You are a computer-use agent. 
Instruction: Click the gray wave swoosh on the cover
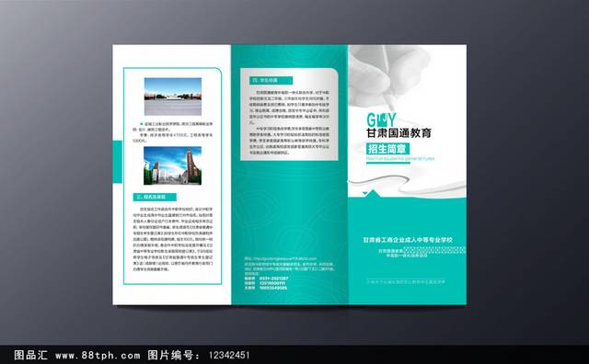point(407,185)
